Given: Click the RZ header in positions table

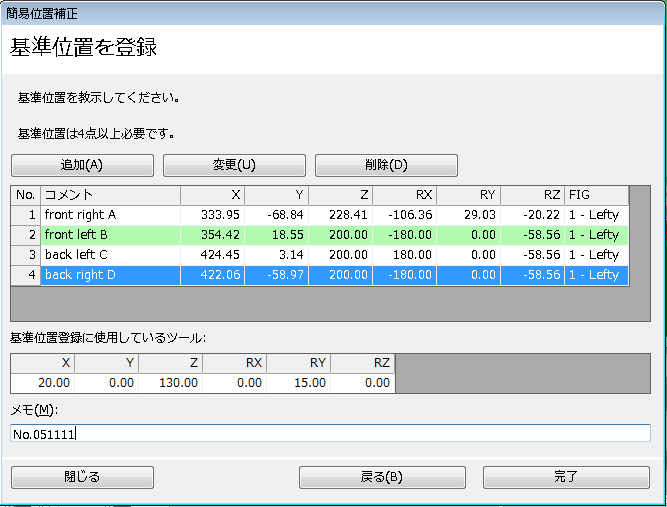Looking at the screenshot, I should pos(532,195).
